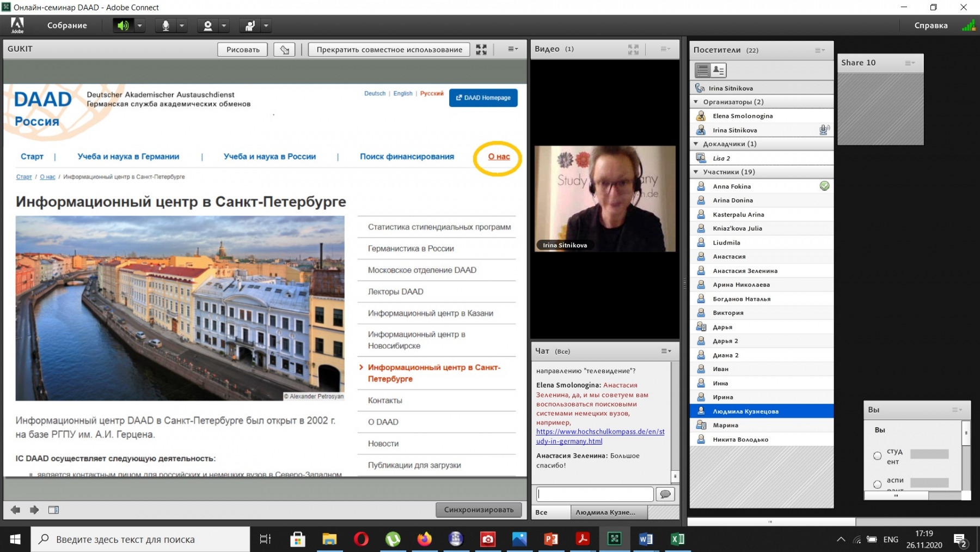Start webcam using the camera icon
980x552 pixels.
(x=207, y=26)
